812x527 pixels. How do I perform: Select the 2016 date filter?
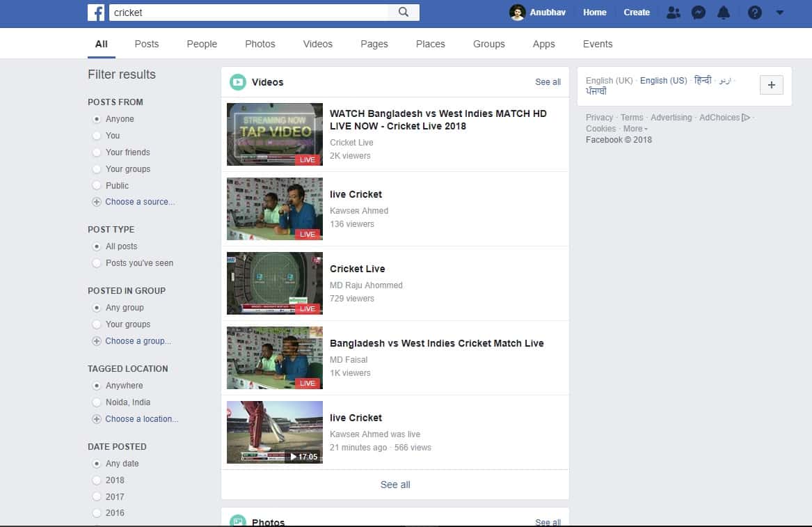coord(96,513)
